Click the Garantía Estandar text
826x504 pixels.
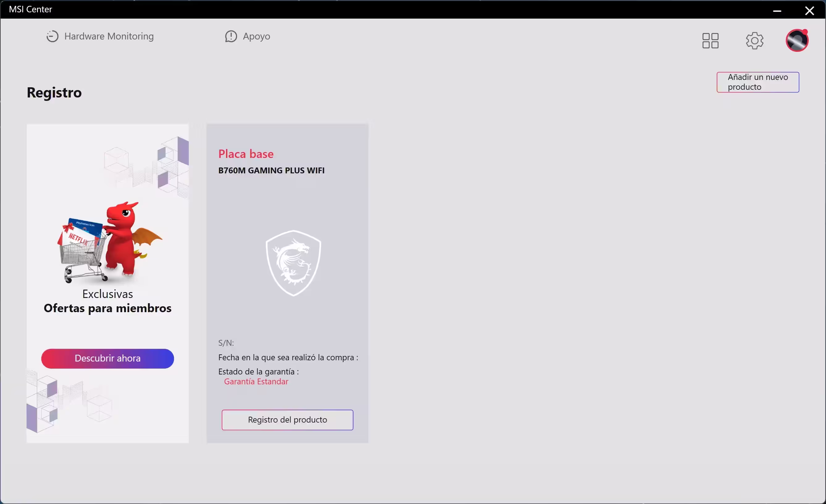click(256, 382)
